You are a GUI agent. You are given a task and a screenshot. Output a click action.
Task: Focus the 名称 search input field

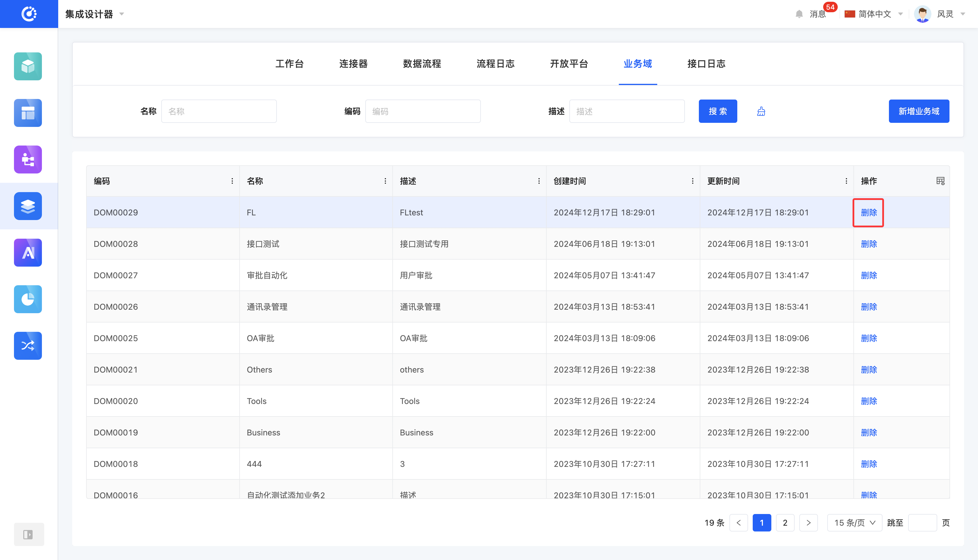click(218, 111)
